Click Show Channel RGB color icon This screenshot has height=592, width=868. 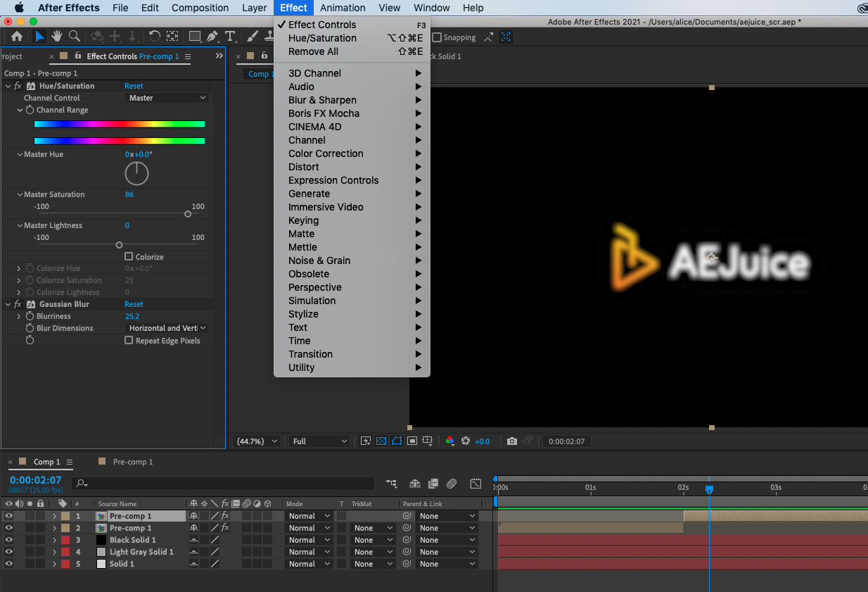(450, 441)
